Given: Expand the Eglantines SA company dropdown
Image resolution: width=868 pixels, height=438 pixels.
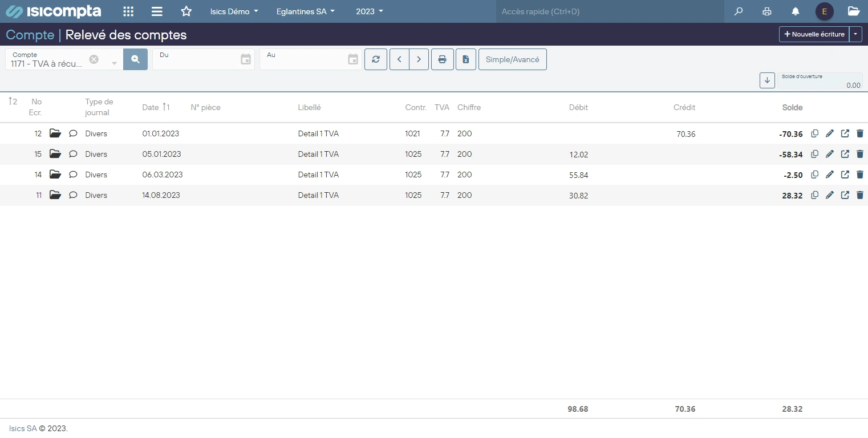Looking at the screenshot, I should tap(305, 11).
